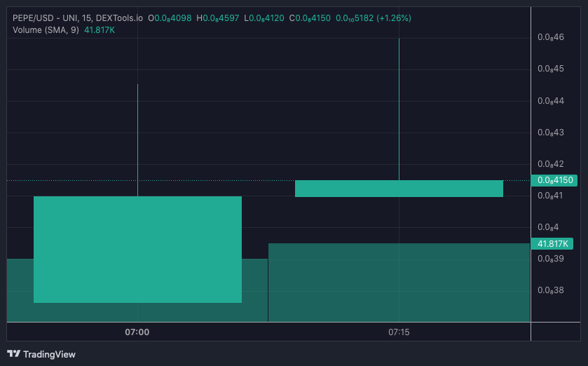
Task: Select the Volume (SMA, 9) indicator label
Action: pyautogui.click(x=46, y=30)
